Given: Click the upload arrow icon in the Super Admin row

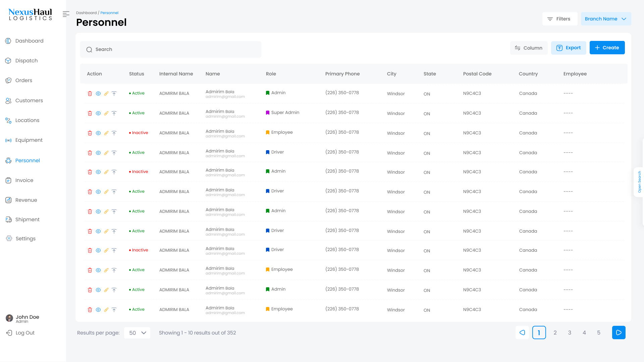Looking at the screenshot, I should pyautogui.click(x=114, y=113).
